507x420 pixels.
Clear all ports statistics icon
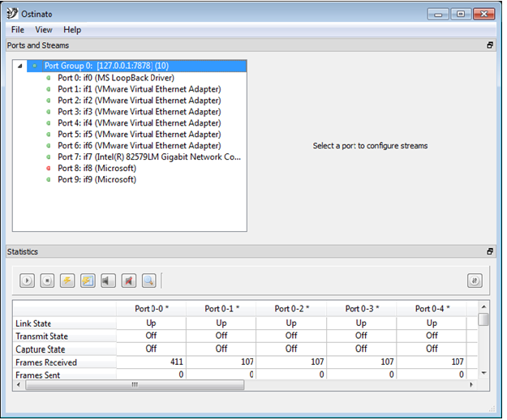(88, 281)
